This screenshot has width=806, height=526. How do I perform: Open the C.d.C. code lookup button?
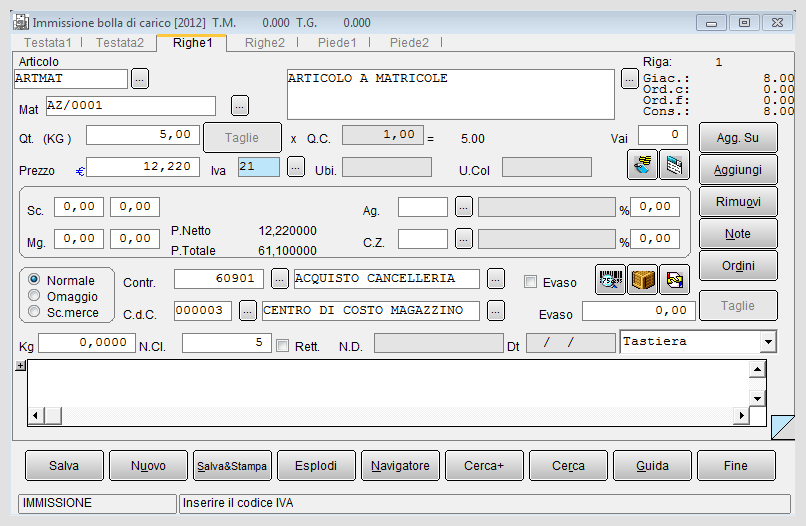pyautogui.click(x=248, y=311)
